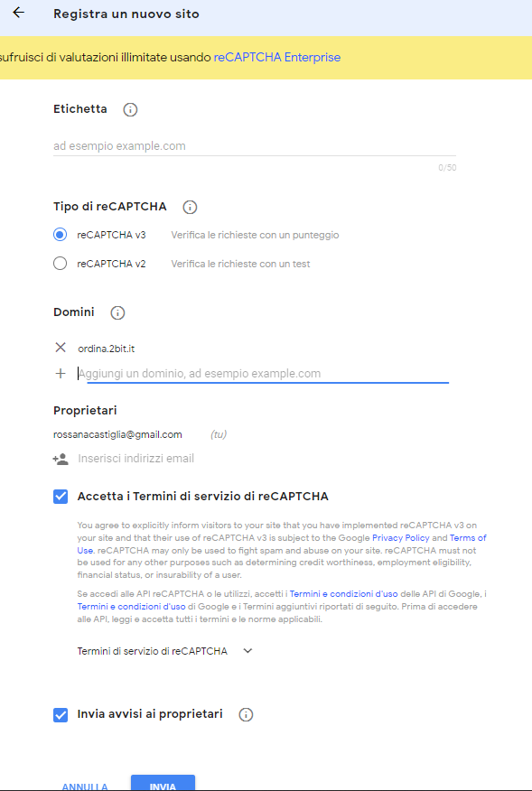The width and height of the screenshot is (532, 791).
Task: Click the Inserisci indirizzi email field
Action: point(136,459)
